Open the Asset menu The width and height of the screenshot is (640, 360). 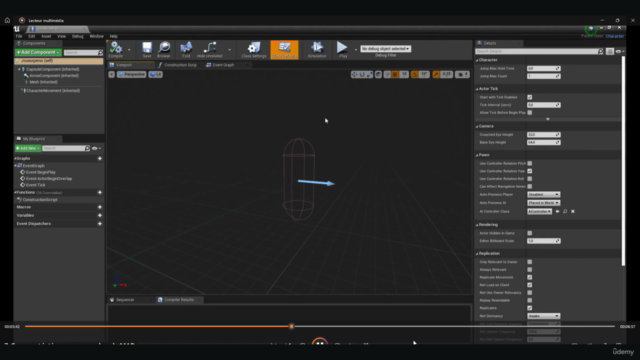[46, 36]
